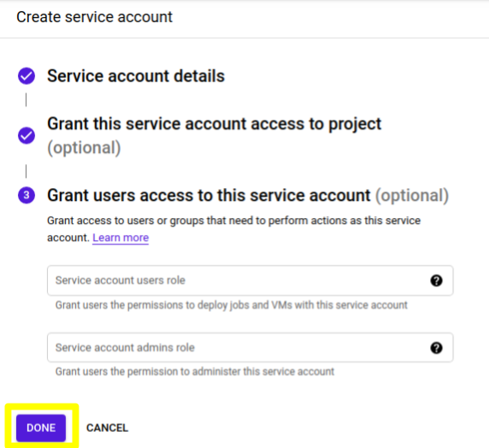This screenshot has height=448, width=489.
Task: Click the Create service account page title
Action: click(x=95, y=17)
